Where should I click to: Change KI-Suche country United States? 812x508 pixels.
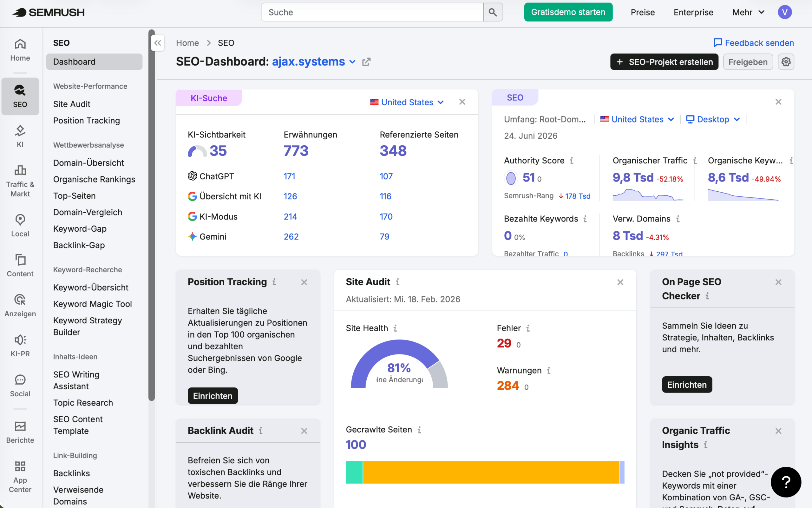(407, 102)
